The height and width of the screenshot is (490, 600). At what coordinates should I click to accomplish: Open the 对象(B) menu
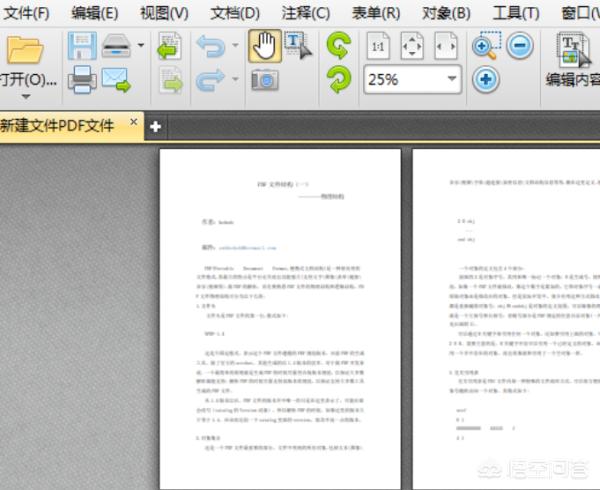tap(446, 13)
